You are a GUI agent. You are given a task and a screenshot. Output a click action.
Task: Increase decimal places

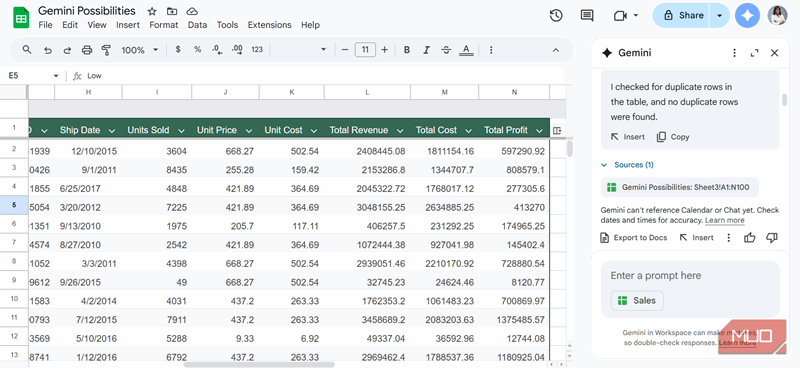237,50
